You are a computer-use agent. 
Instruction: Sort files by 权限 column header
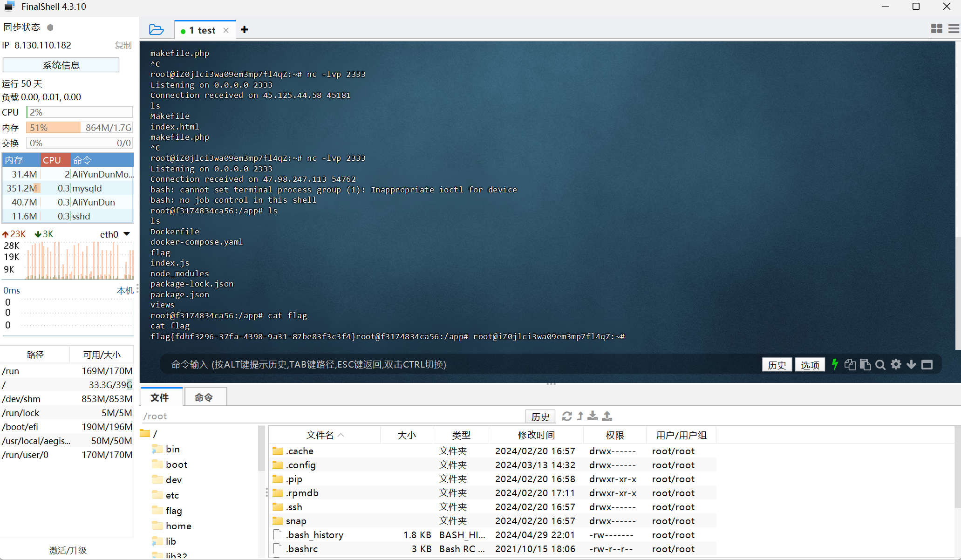615,435
